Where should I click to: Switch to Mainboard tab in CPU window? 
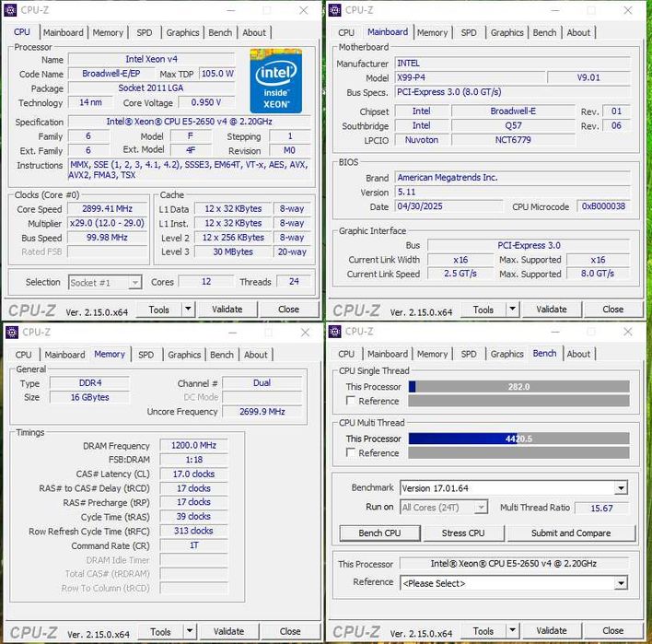[64, 32]
